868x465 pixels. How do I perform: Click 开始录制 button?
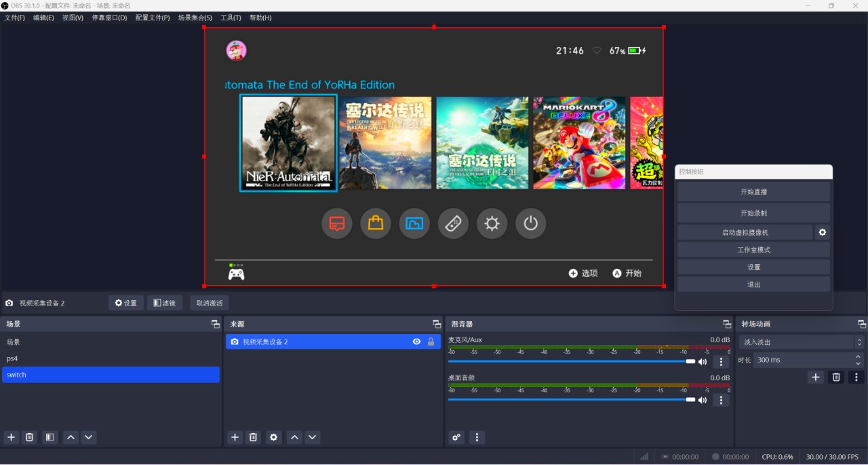[x=753, y=213]
